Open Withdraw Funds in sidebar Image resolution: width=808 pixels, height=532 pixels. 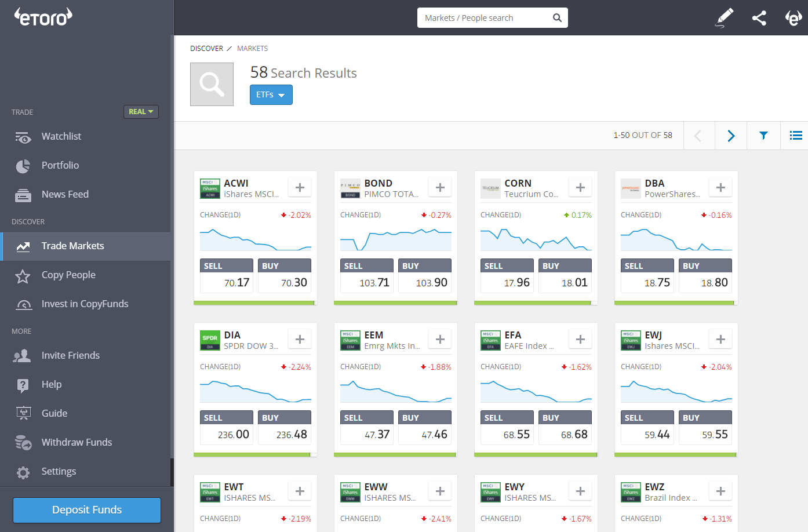click(85, 442)
